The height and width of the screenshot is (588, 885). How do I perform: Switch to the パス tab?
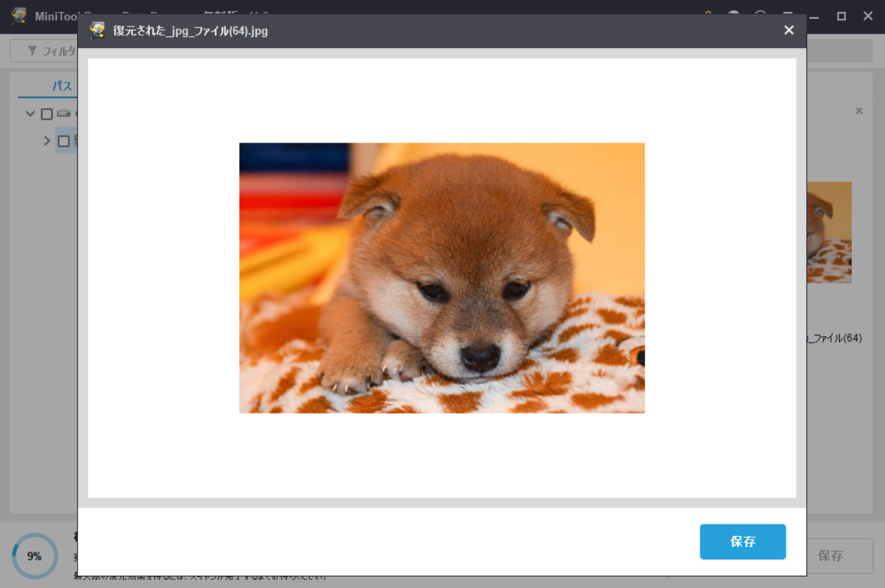click(62, 87)
